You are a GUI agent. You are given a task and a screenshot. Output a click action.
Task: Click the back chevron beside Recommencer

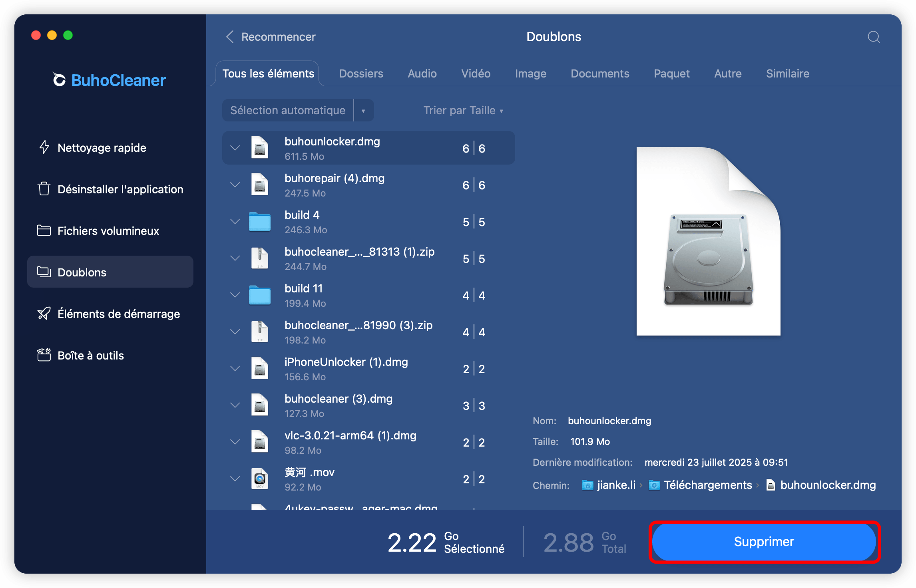point(230,37)
